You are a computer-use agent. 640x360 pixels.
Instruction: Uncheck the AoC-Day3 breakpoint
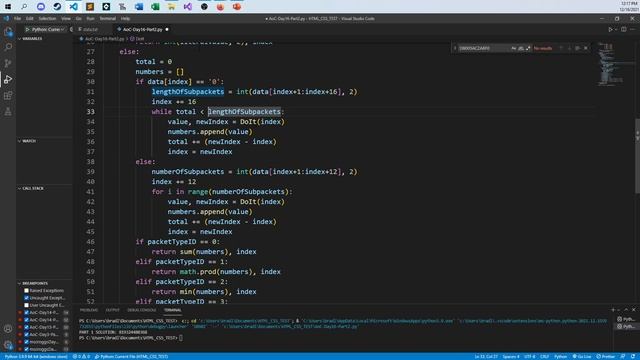pyautogui.click(x=27, y=335)
